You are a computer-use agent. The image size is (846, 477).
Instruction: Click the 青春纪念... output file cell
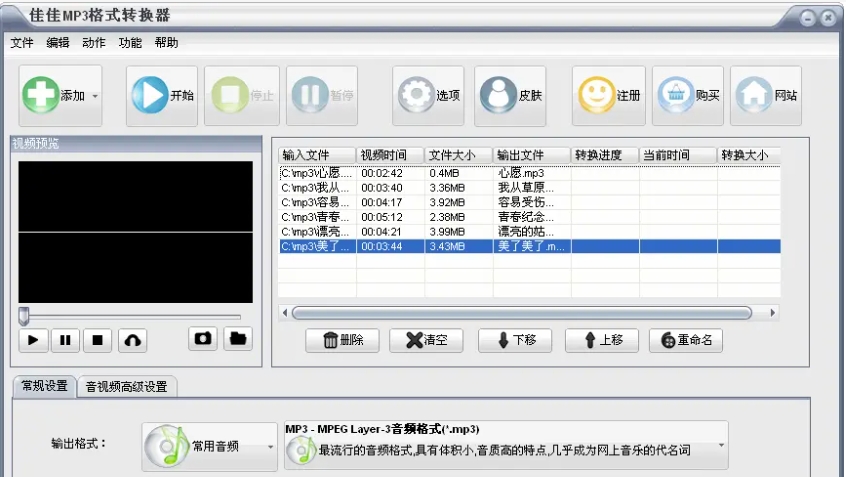click(x=532, y=217)
